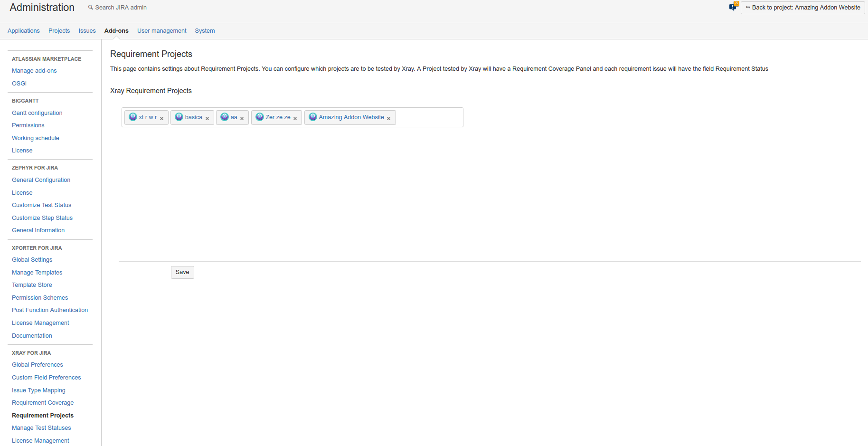This screenshot has width=868, height=446.
Task: Open Customize Test Status
Action: 41,205
